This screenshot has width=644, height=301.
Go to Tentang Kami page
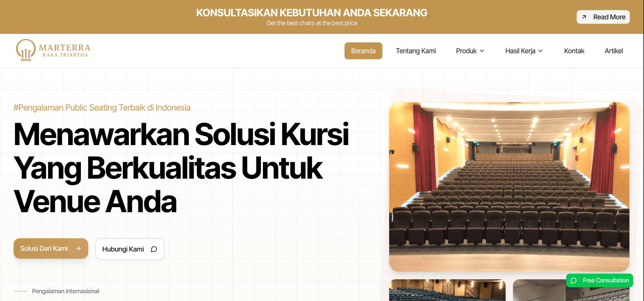point(416,51)
